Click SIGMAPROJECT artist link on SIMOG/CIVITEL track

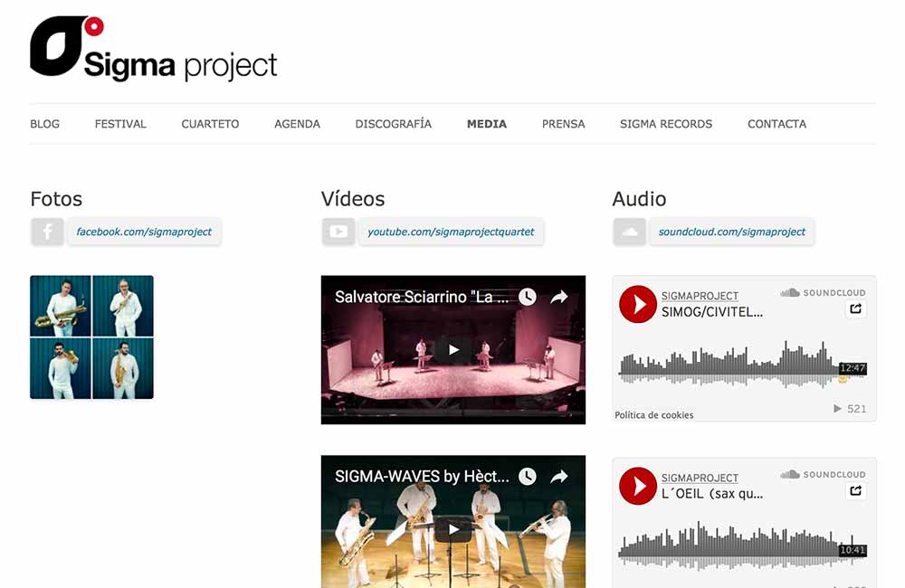click(x=700, y=296)
